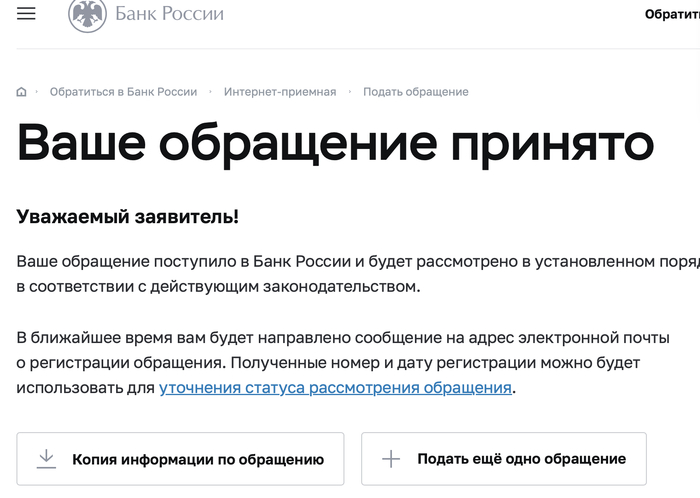Click Копия информации по обращению button
Screen dimensions: 700x498
pos(180,459)
